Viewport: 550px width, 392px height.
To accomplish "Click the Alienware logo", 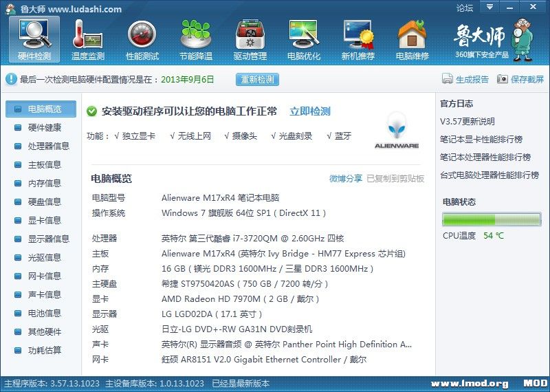I will (397, 130).
